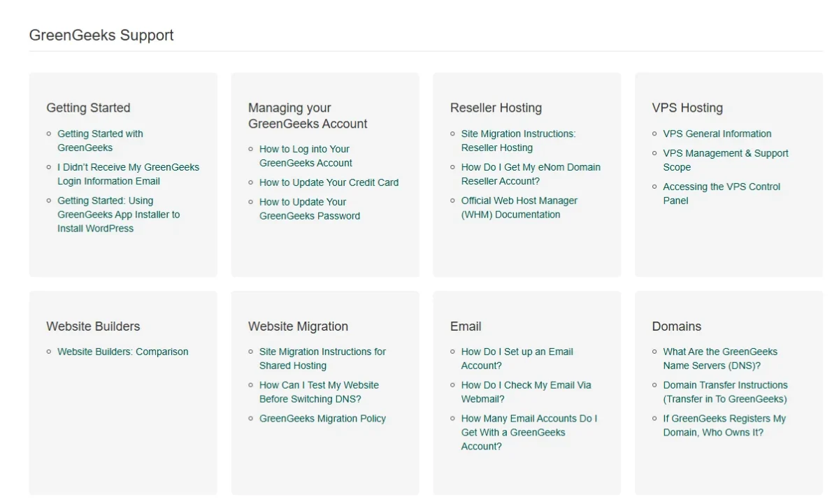Open Site Migration Instructions for Shared Hosting
The image size is (839, 504).
tap(322, 359)
